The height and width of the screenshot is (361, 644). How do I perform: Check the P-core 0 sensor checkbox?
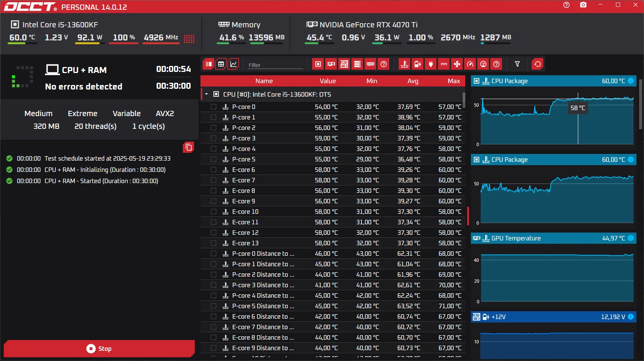coord(214,107)
